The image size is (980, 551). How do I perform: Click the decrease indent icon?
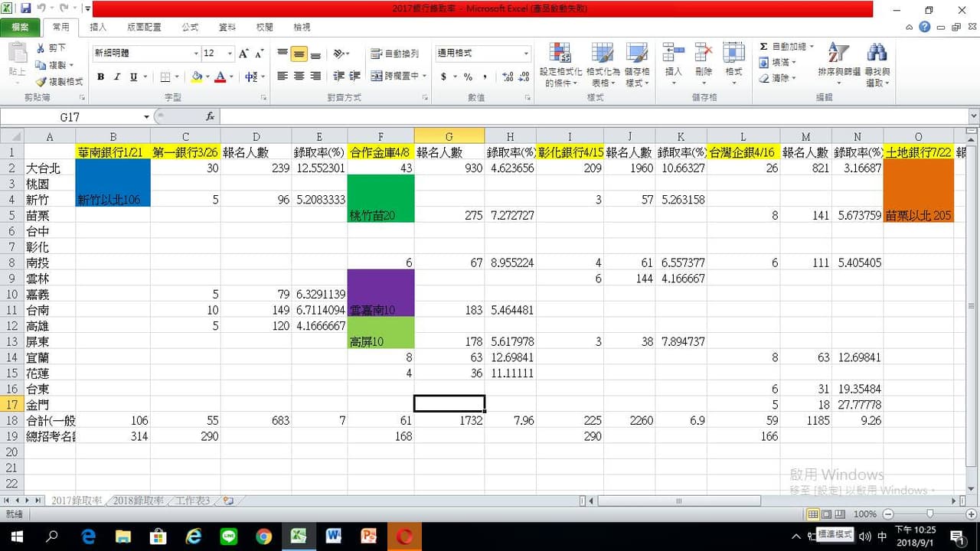pos(339,77)
